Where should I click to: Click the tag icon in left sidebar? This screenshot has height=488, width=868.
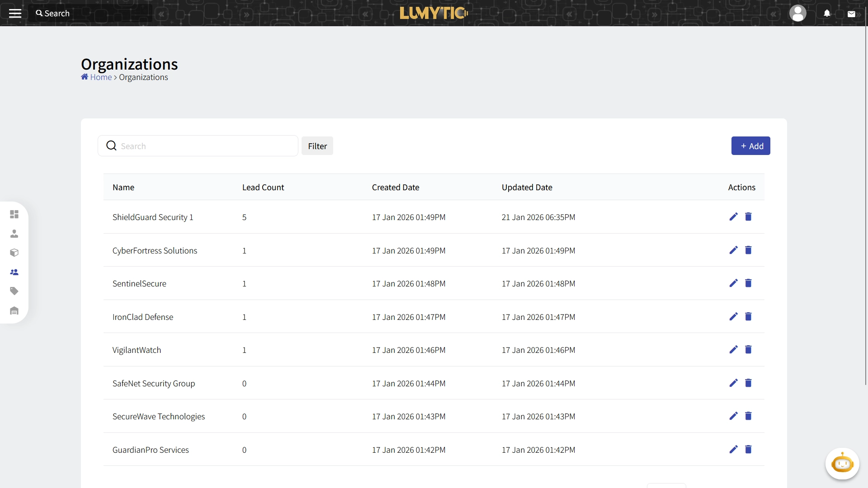click(x=14, y=291)
